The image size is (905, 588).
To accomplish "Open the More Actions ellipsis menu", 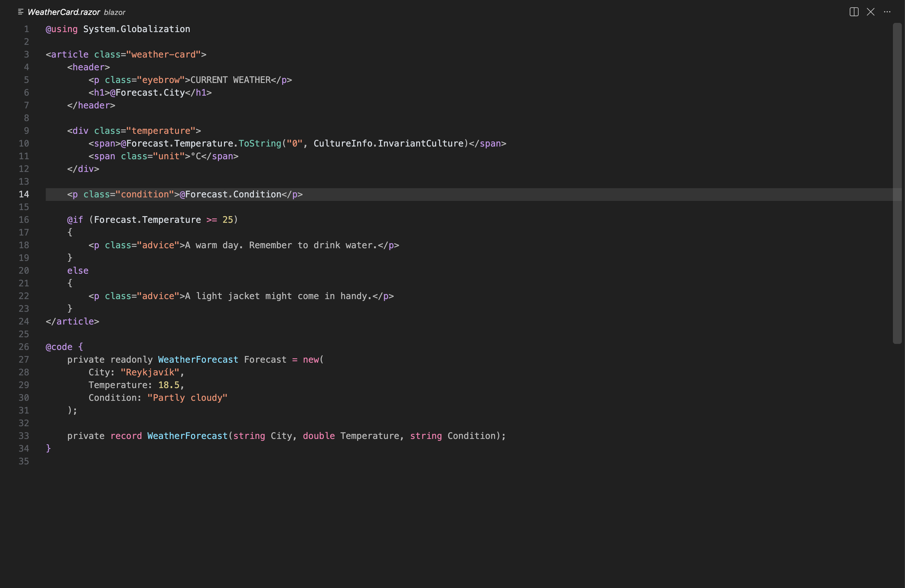I will point(887,12).
